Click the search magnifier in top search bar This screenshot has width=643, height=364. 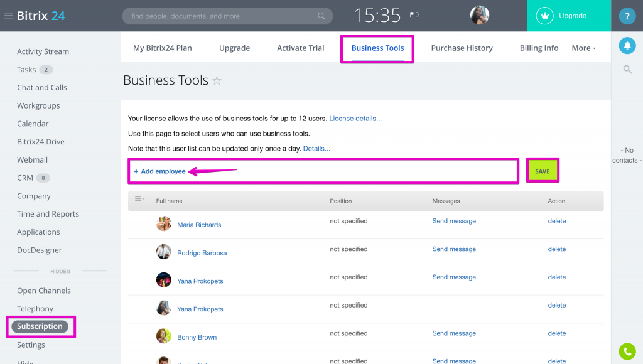coord(321,16)
